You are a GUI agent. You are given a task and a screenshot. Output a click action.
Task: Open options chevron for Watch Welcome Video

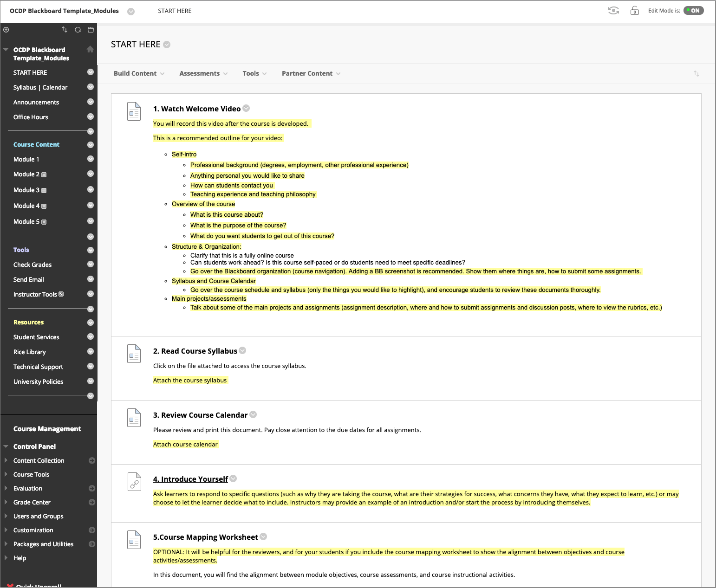coord(246,108)
